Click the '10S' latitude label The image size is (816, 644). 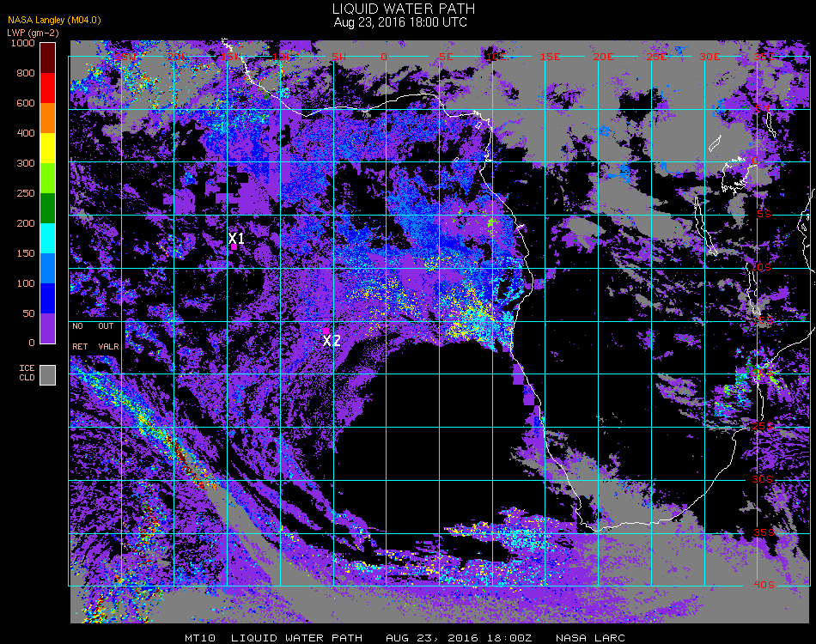(761, 267)
